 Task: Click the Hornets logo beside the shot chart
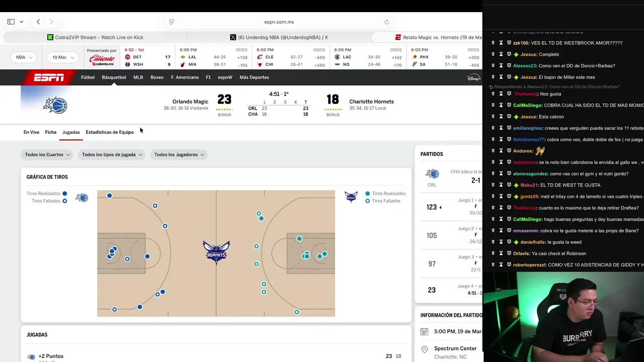click(351, 197)
